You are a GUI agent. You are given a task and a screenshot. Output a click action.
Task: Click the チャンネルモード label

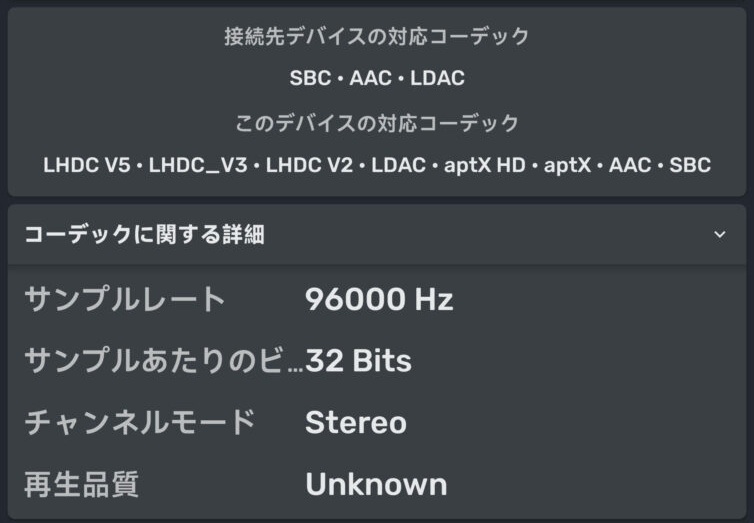pos(140,422)
